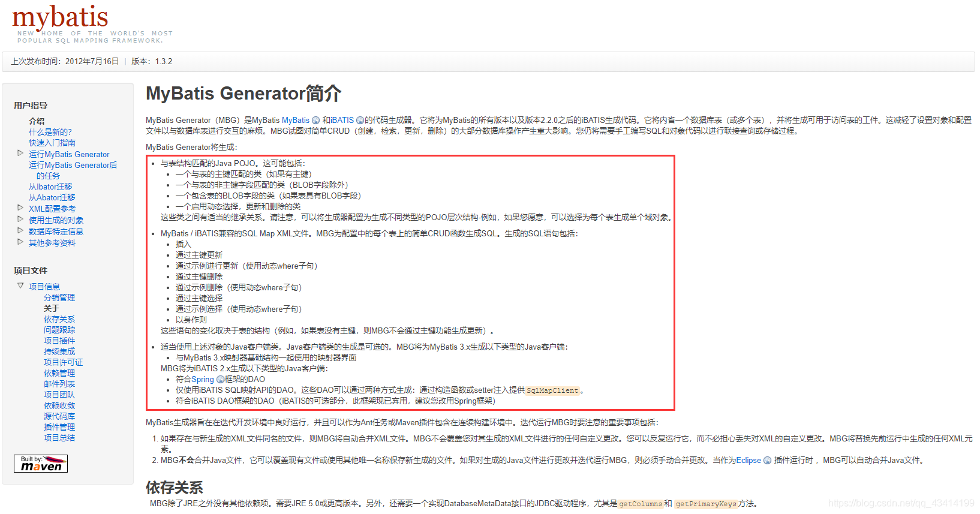
Task: Click the 通过主键更新 bullet item
Action: pos(199,256)
